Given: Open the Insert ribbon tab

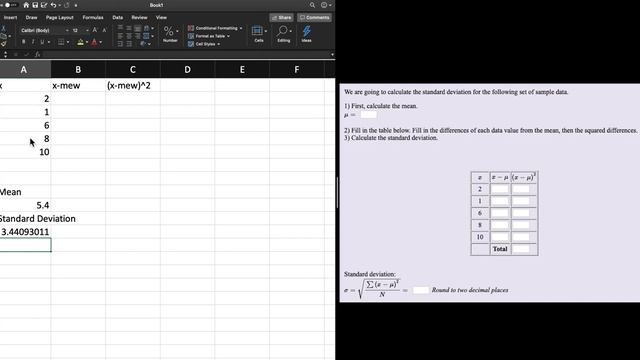Looking at the screenshot, I should click(10, 18).
